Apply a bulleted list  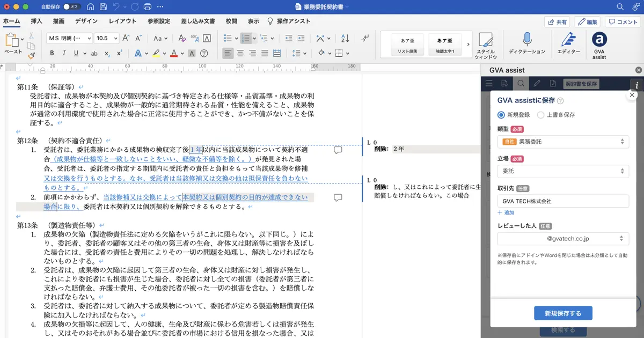point(228,38)
